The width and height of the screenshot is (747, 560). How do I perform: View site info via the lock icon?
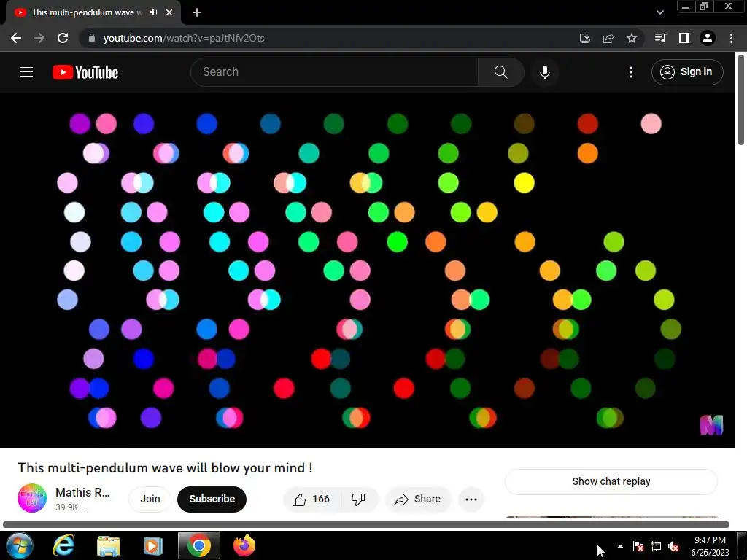(x=92, y=38)
